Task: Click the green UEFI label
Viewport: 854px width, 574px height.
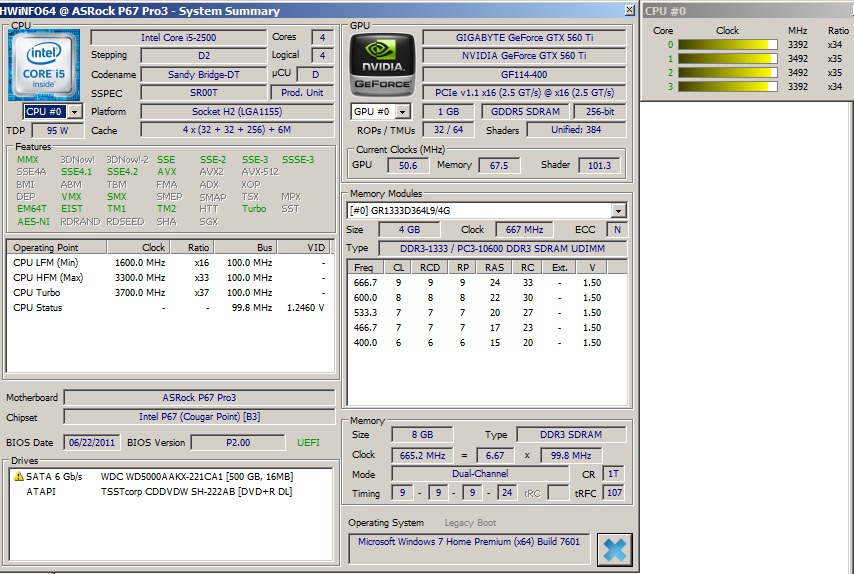Action: point(308,443)
